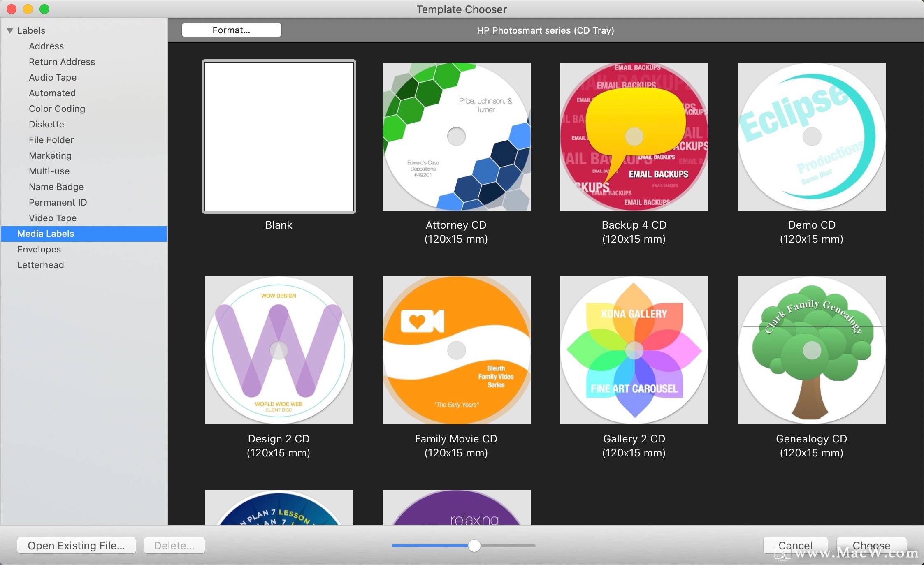This screenshot has width=924, height=565.
Task: Pick the Attorney CD template
Action: 457,137
